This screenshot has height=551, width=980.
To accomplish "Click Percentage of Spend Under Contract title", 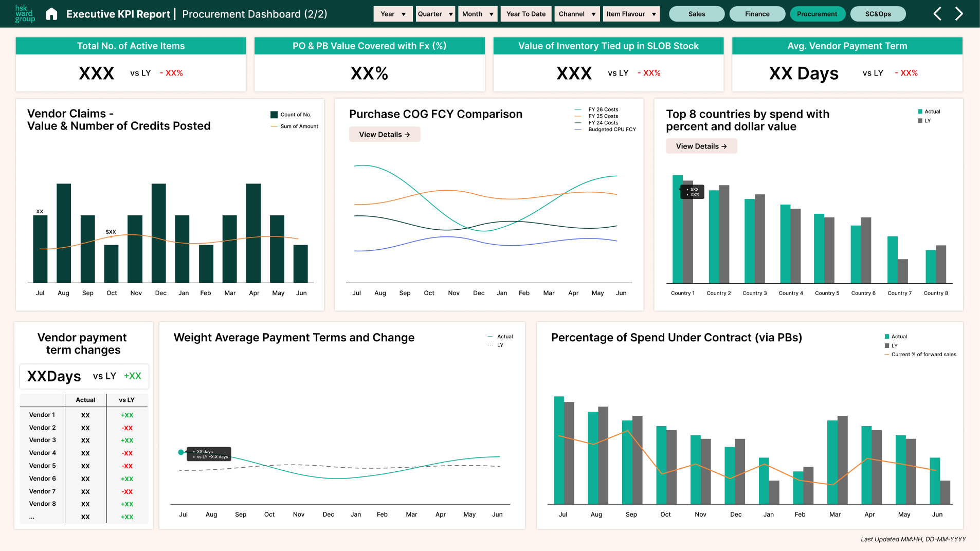I will coord(677,338).
